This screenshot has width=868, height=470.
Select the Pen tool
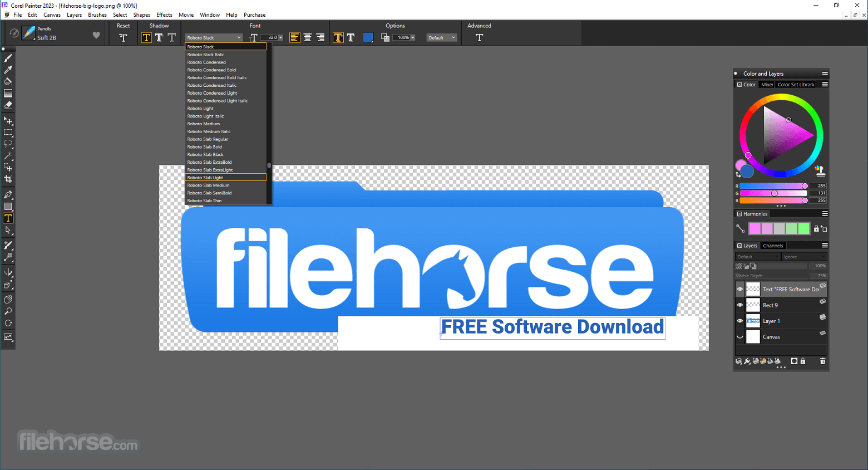point(8,195)
